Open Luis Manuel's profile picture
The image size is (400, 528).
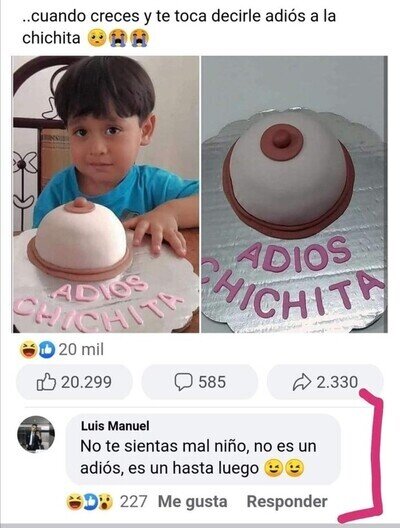36,434
